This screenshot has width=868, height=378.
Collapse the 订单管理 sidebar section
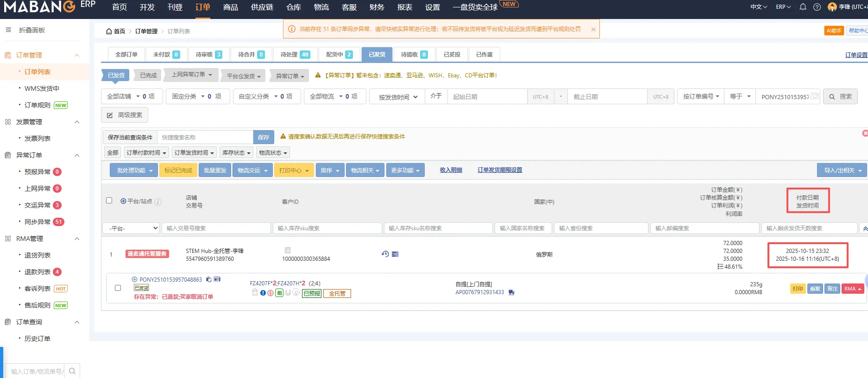77,55
